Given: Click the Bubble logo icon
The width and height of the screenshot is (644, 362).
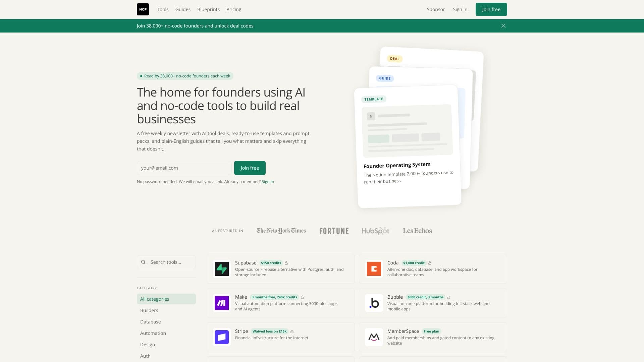Looking at the screenshot, I should point(374,303).
